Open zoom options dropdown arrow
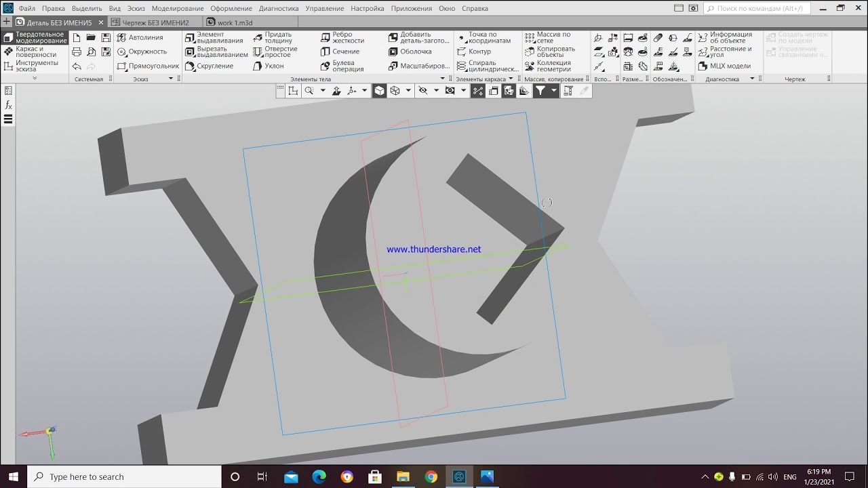Image resolution: width=868 pixels, height=488 pixels. [x=323, y=91]
